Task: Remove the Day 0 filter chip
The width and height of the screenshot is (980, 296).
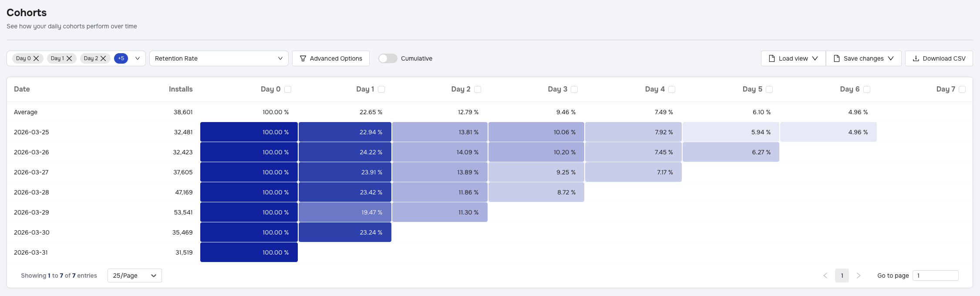Action: pyautogui.click(x=36, y=58)
